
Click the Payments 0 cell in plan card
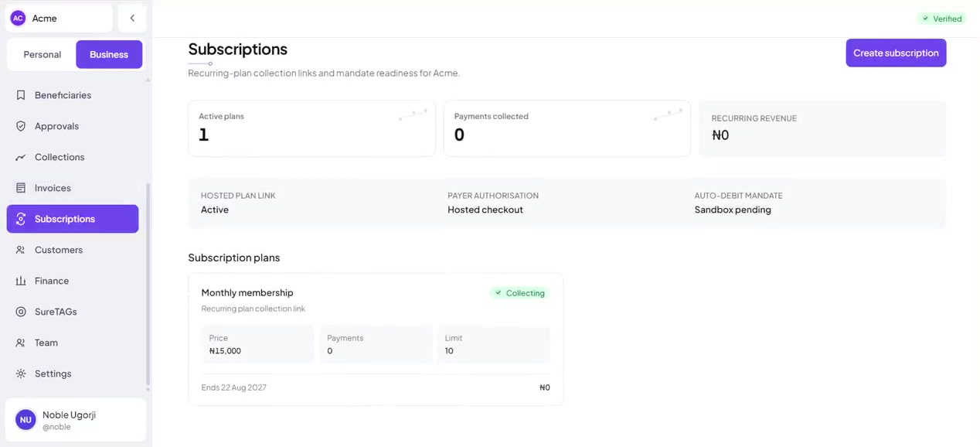click(376, 344)
